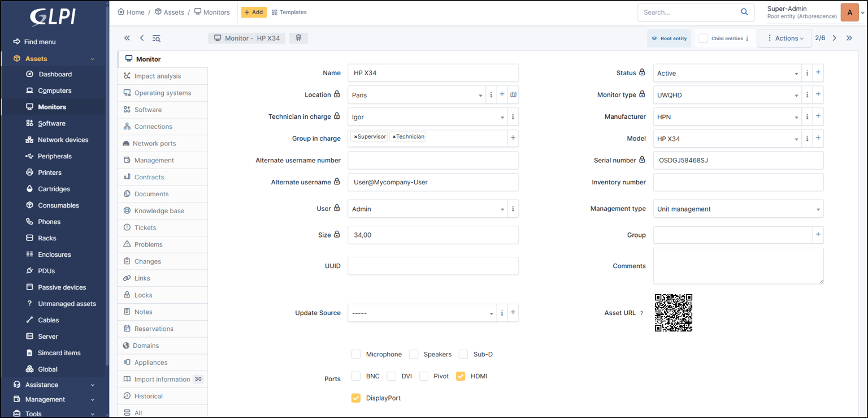Go to previous monitor record arrow
Viewport: 868px width, 418px height.
point(142,38)
